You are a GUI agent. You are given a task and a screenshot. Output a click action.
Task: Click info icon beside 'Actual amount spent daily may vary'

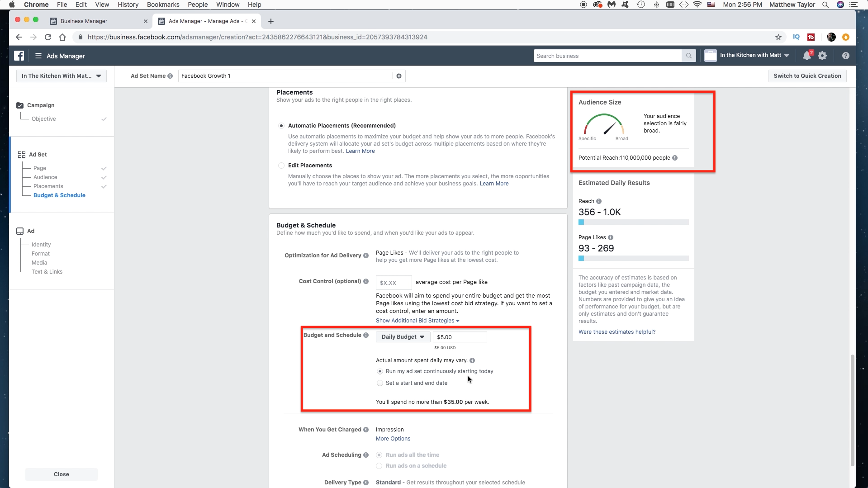472,360
